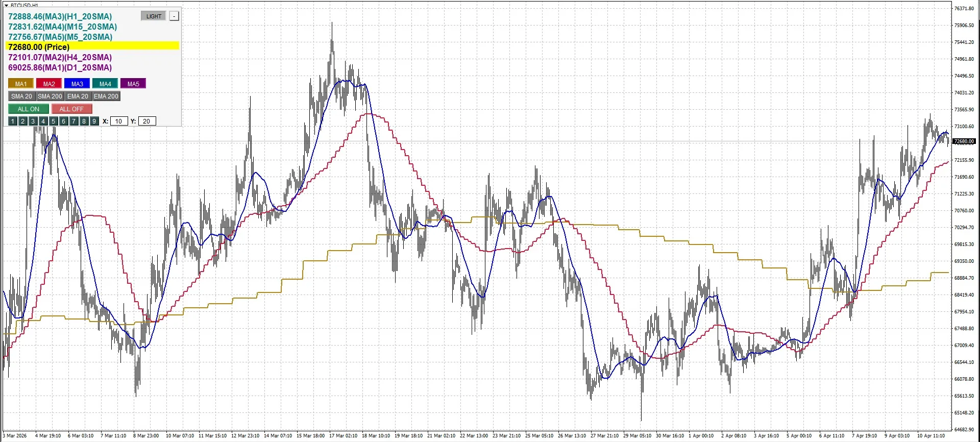980x442 pixels.
Task: Click the 17 Mar 02:10 time axis label
Action: (343, 436)
